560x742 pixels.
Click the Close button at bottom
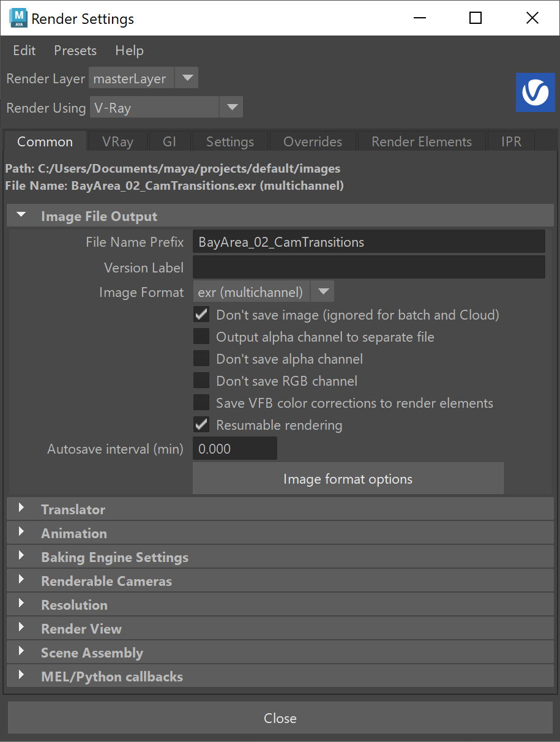[x=280, y=718]
